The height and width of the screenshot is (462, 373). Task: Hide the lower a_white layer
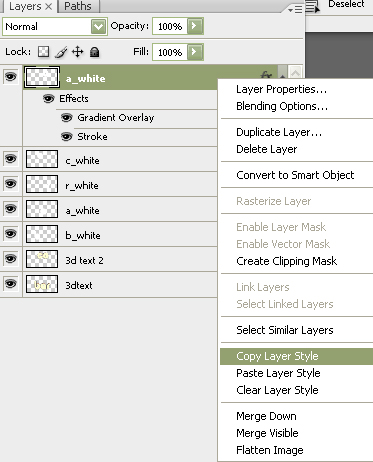pos(11,208)
